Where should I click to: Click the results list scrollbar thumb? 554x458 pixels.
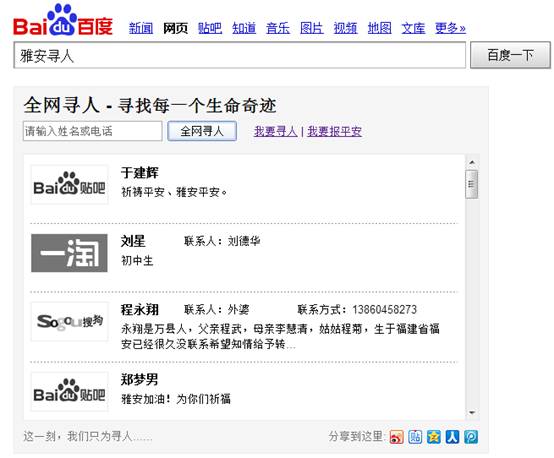[x=472, y=184]
